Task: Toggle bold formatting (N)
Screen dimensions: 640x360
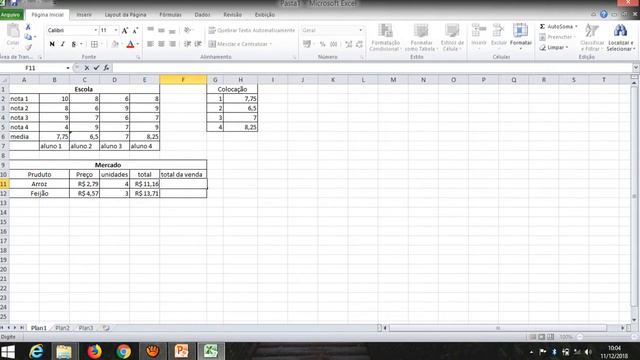Action: [x=52, y=44]
